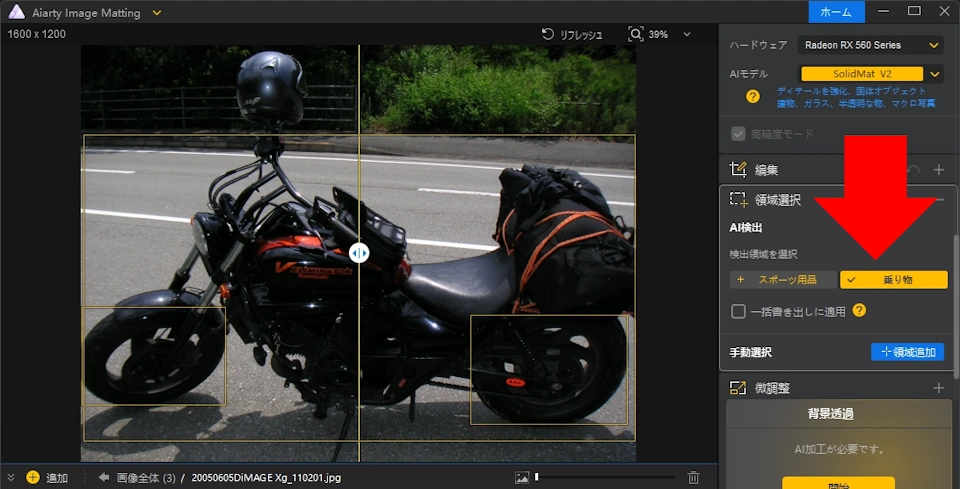Maximize the Aiarty window
The width and height of the screenshot is (960, 489).
coord(914,11)
